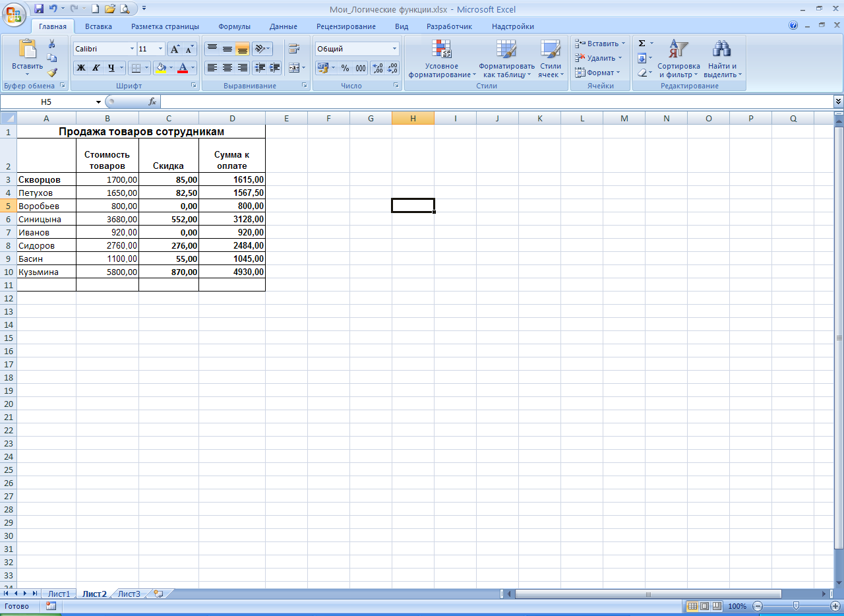This screenshot has width=844, height=616.
Task: Open Форматировать как таблицу dropdown
Action: pyautogui.click(x=506, y=59)
